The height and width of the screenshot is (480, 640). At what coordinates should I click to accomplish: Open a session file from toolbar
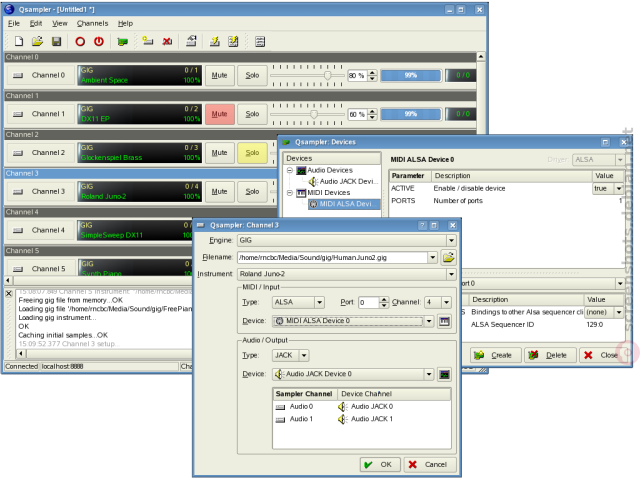tap(38, 41)
